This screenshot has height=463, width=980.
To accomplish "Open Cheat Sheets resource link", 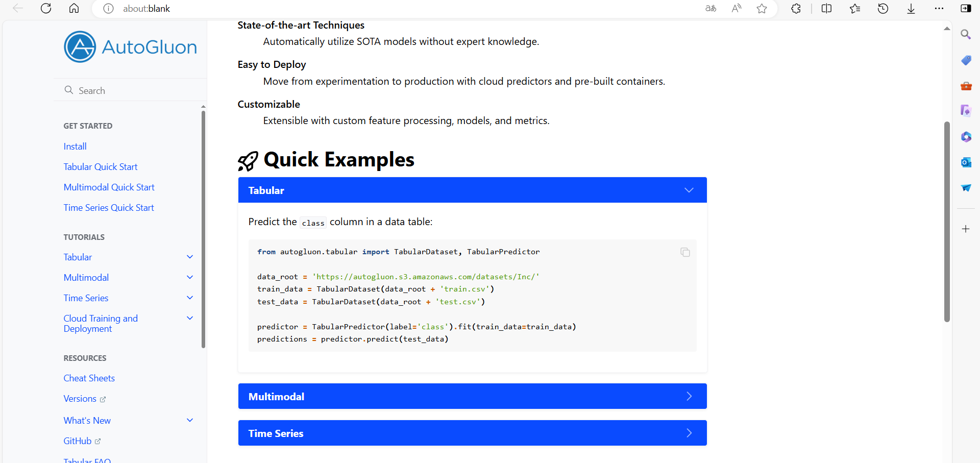I will (x=89, y=378).
